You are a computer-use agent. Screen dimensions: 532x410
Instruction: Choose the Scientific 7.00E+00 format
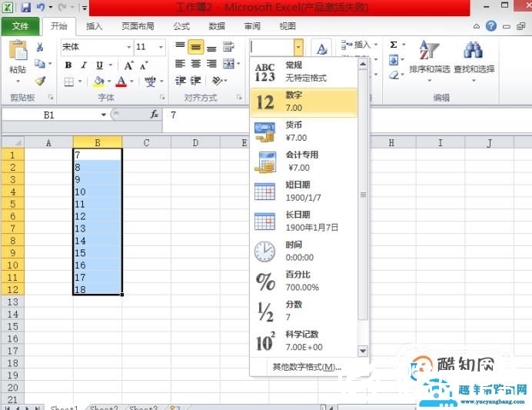tap(304, 341)
